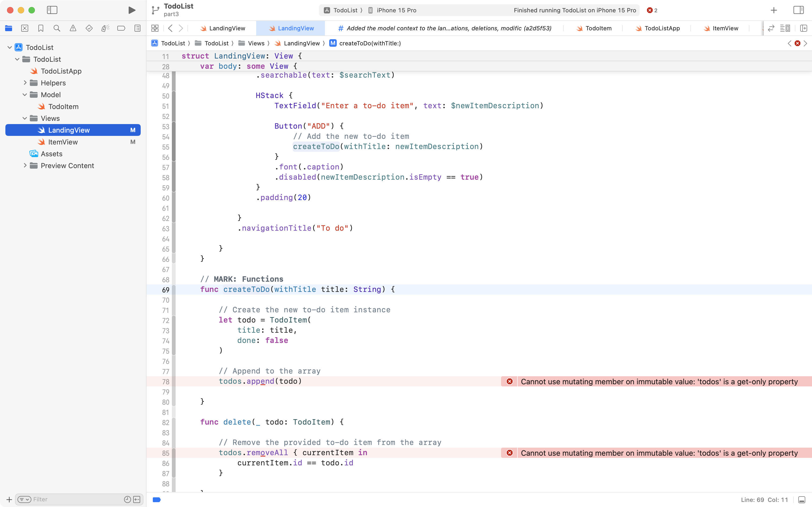Show the Report navigator list icon
Image resolution: width=812 pixels, height=507 pixels.
click(137, 28)
